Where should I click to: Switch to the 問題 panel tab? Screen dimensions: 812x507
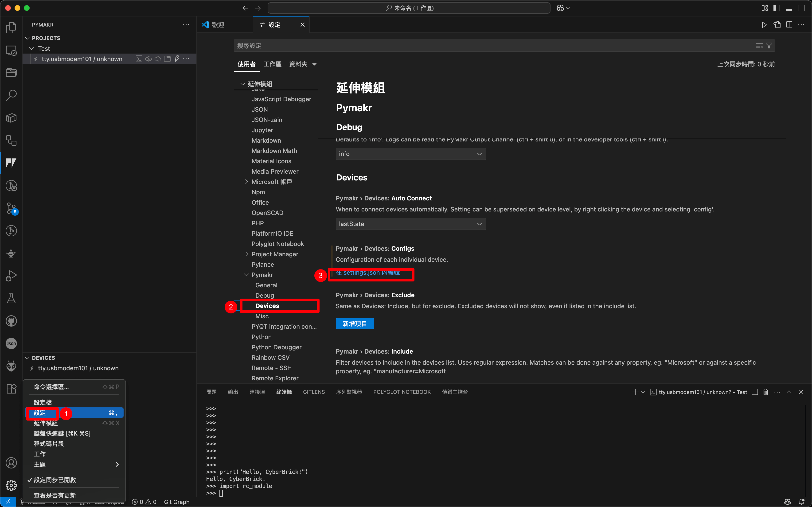pyautogui.click(x=211, y=392)
